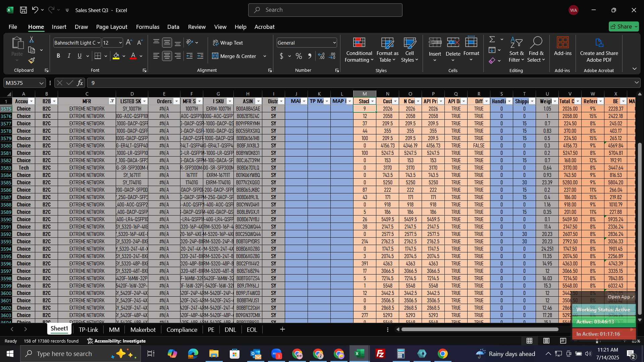Click Merge & Center button
The width and height of the screenshot is (644, 362).
[234, 56]
